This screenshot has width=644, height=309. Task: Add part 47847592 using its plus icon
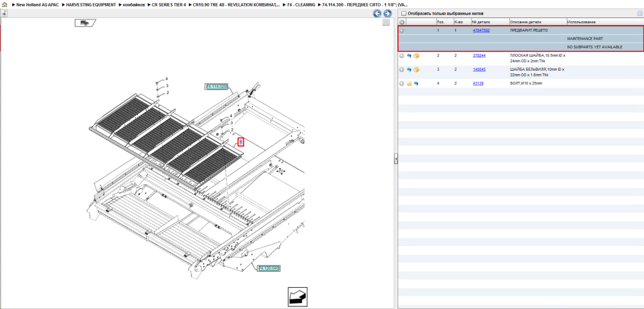[402, 30]
